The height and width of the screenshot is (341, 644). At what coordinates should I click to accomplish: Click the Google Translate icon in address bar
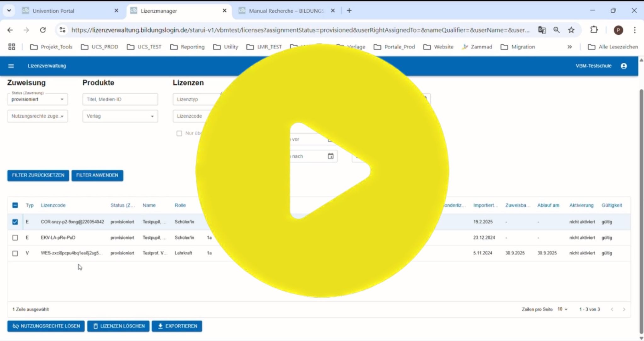(542, 30)
